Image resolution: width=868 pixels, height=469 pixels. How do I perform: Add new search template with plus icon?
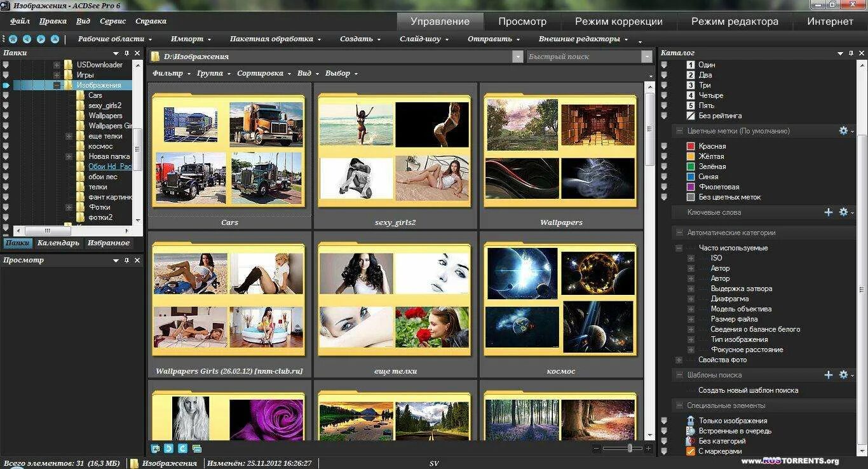pyautogui.click(x=829, y=375)
